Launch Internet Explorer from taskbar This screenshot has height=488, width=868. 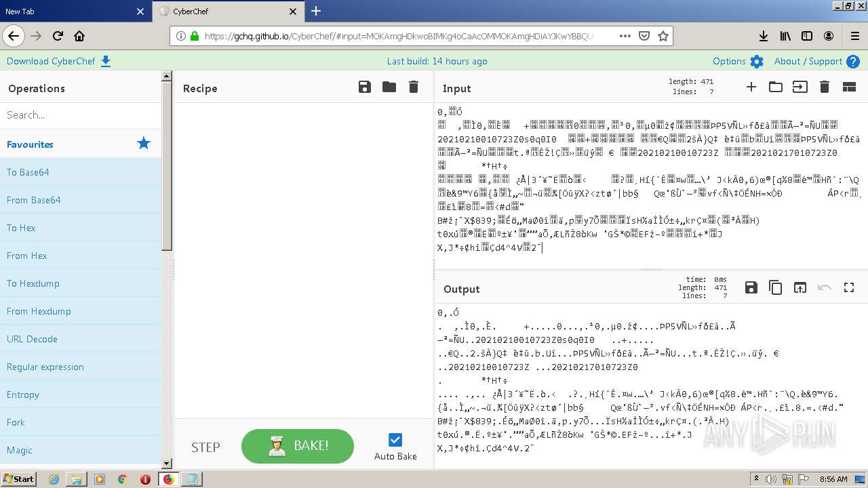click(x=54, y=479)
